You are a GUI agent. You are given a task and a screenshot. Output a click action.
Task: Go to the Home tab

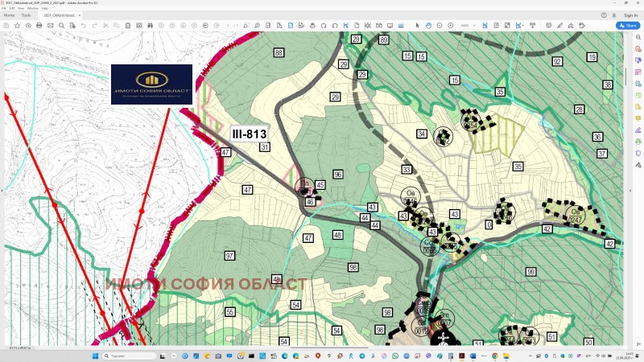tap(10, 15)
